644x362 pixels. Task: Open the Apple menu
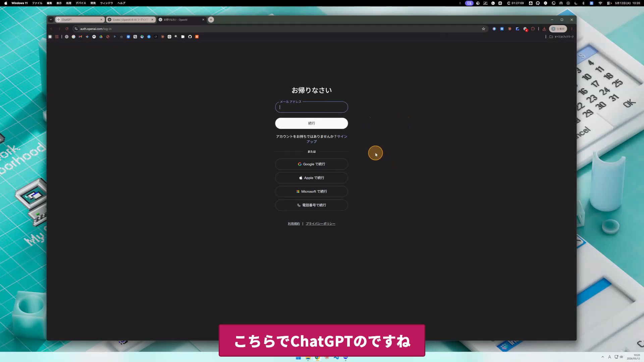click(x=6, y=3)
